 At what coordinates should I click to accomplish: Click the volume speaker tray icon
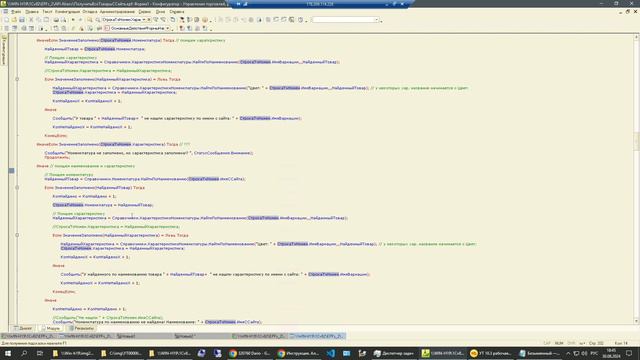(x=584, y=353)
